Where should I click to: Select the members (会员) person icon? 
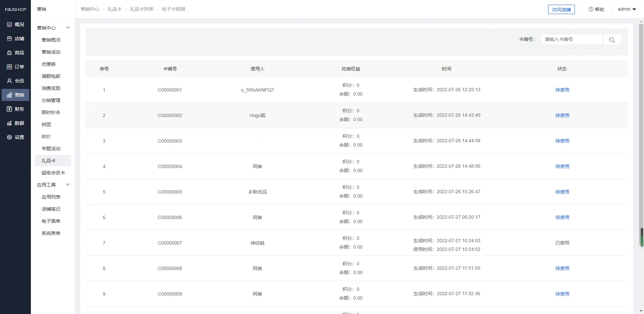click(x=9, y=81)
